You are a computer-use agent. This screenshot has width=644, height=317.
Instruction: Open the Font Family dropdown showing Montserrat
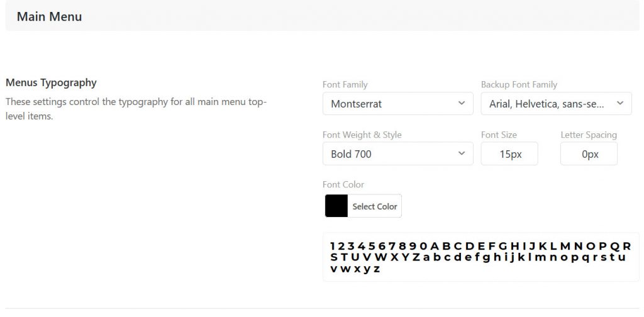point(390,104)
